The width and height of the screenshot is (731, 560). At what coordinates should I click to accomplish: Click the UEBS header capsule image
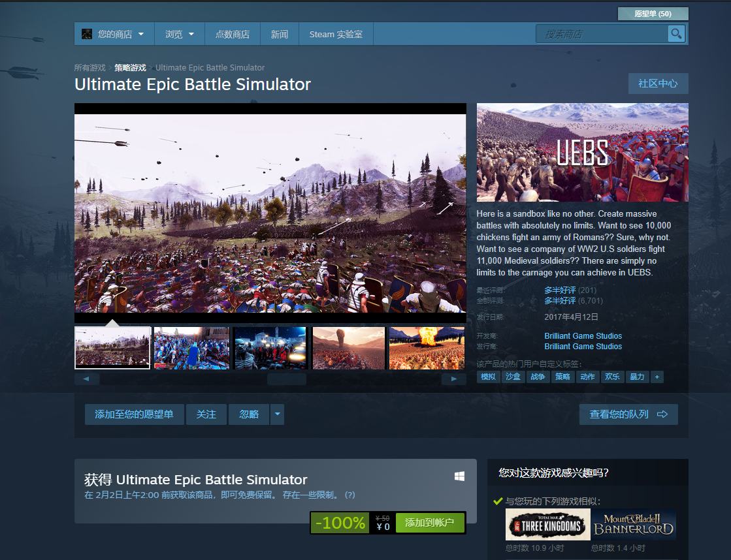click(582, 152)
